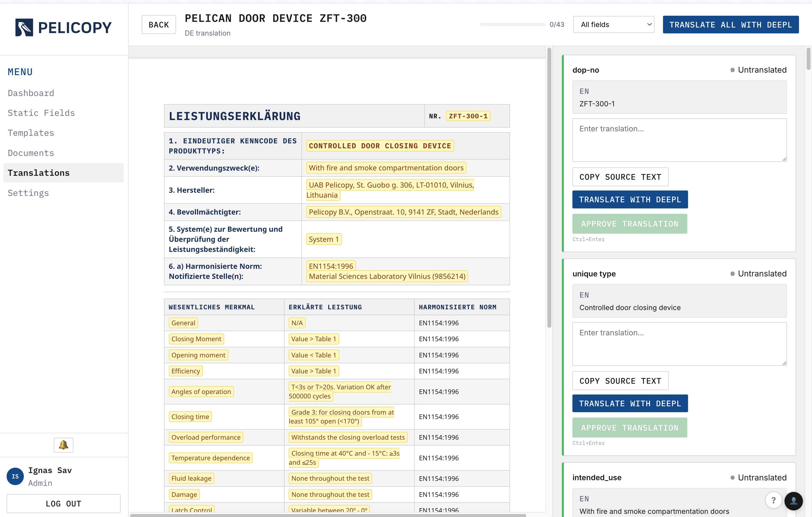
Task: Select the 'Efficiency' field
Action: tap(186, 371)
